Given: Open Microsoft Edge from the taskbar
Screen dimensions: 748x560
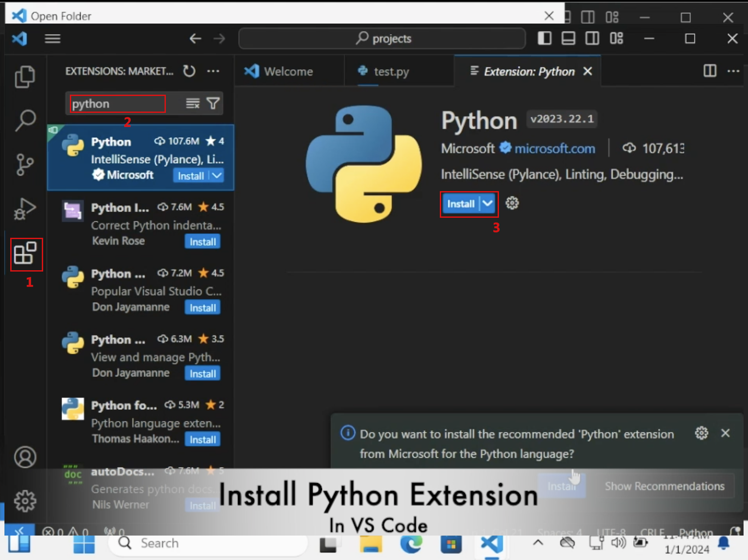Looking at the screenshot, I should pos(411,544).
